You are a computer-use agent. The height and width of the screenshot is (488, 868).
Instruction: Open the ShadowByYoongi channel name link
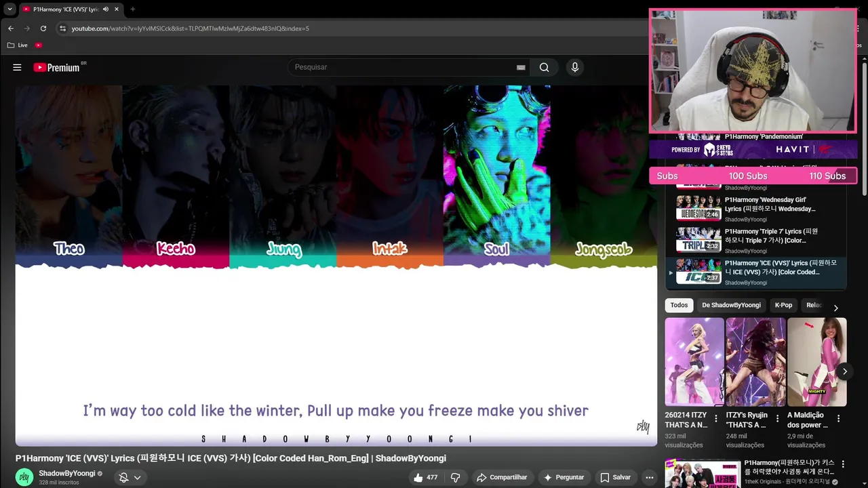coord(67,473)
